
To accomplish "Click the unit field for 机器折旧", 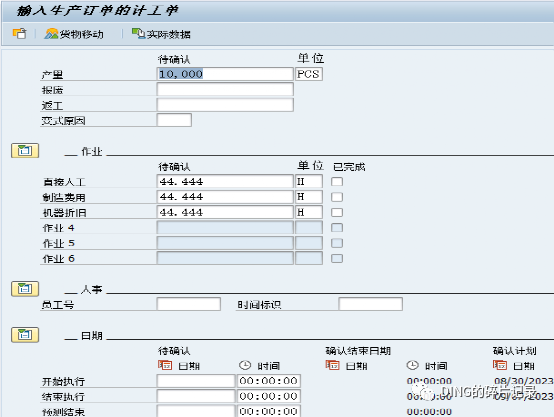I will (309, 212).
